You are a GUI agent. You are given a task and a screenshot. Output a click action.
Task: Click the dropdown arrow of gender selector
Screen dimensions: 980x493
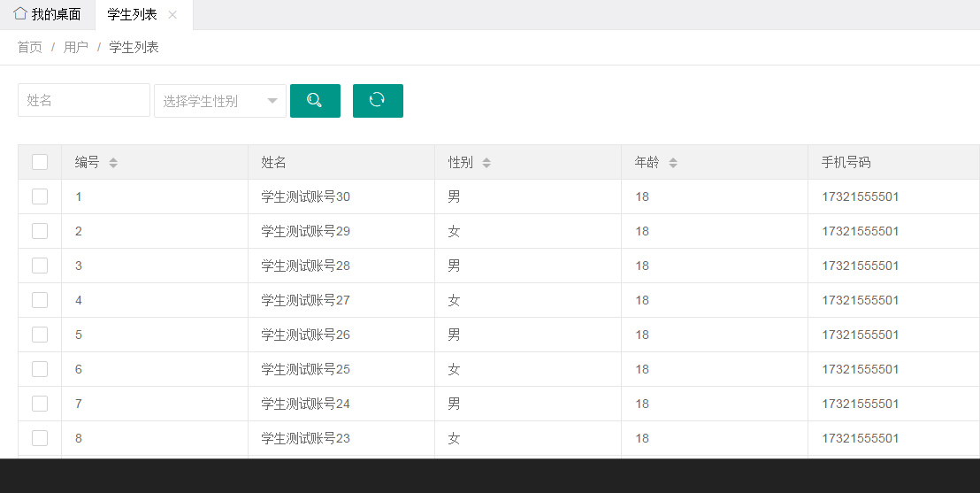(x=272, y=101)
